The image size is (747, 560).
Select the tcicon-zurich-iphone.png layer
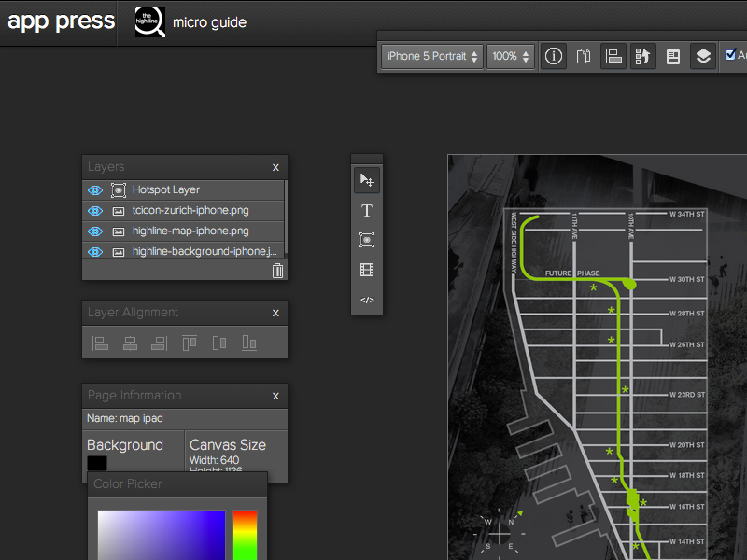[190, 210]
